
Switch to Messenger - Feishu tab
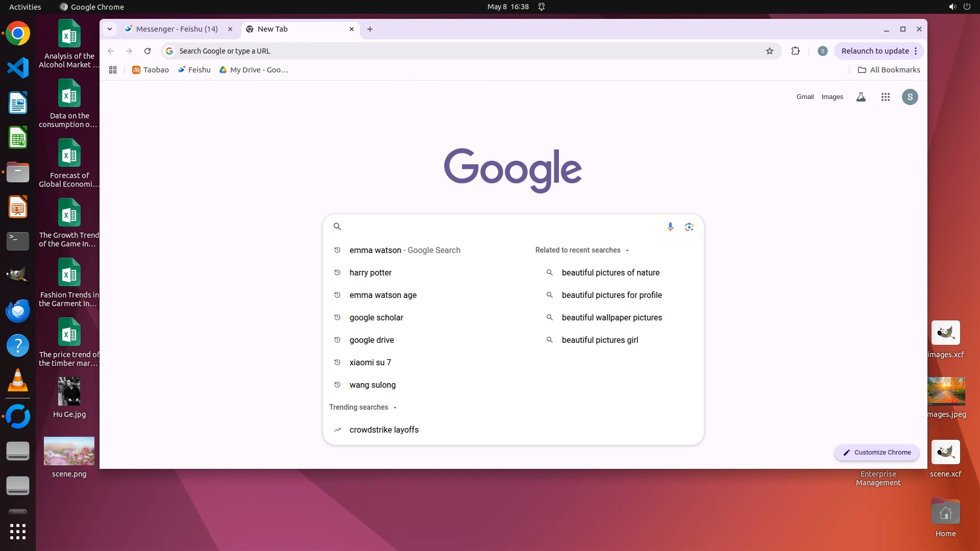click(177, 29)
